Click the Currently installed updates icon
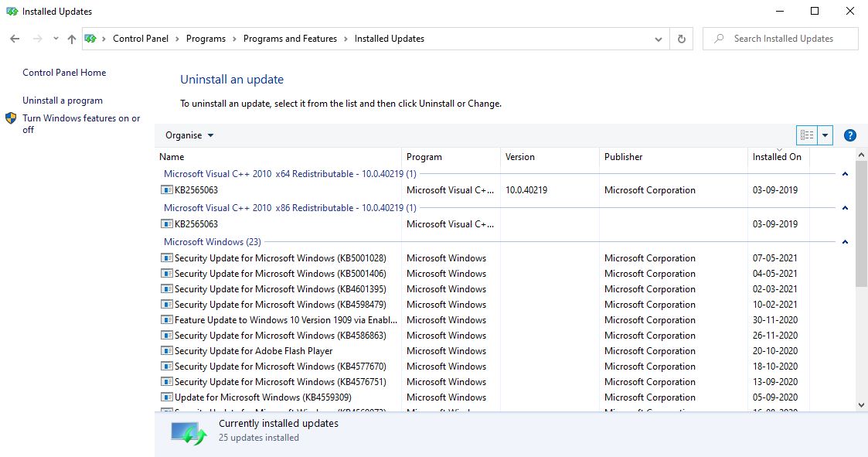The image size is (868, 457). [189, 432]
